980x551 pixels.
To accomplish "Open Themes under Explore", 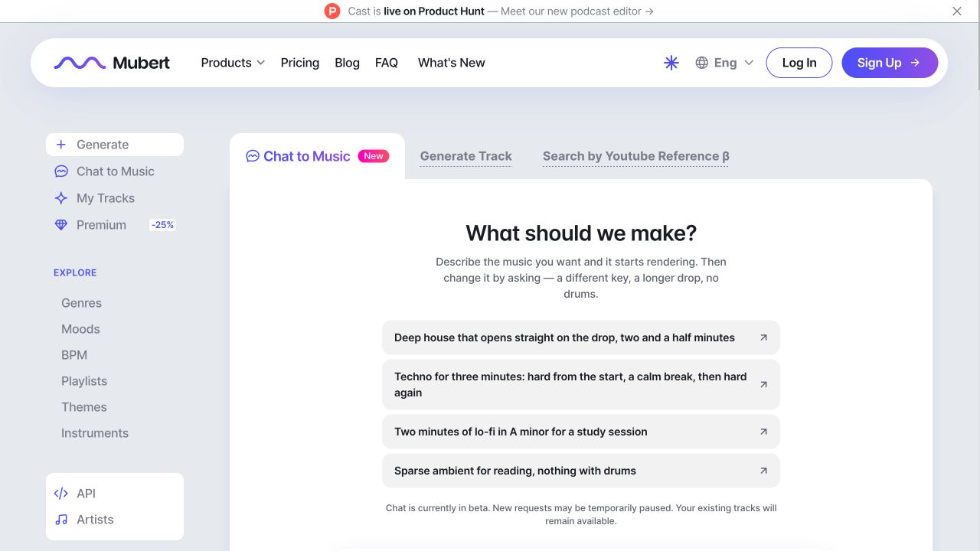I will pyautogui.click(x=84, y=407).
